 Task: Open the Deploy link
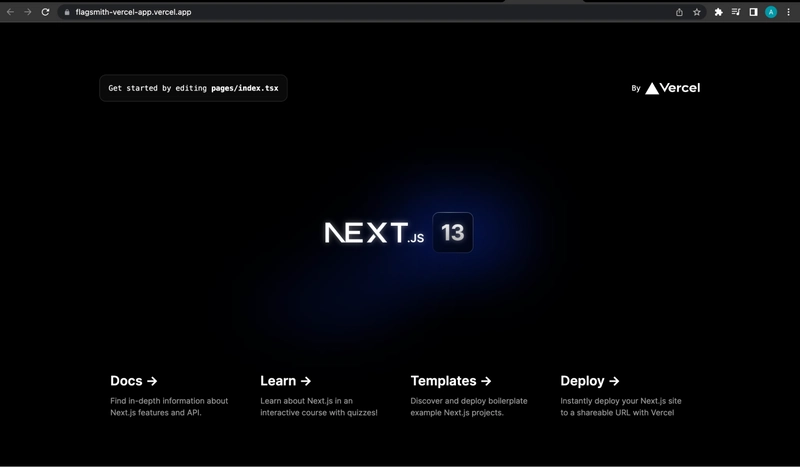[x=589, y=381]
